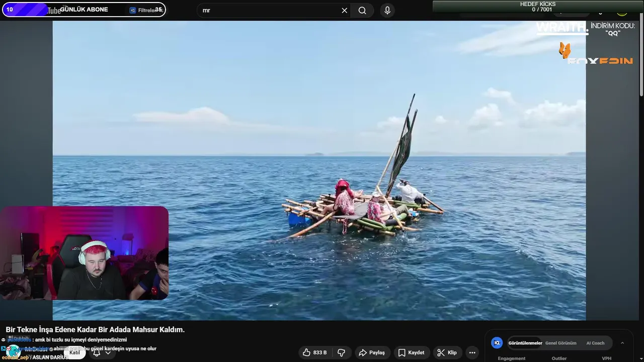Screen dimensions: 644x362
Task: Like the video (833 B thumbs up)
Action: click(x=314, y=352)
